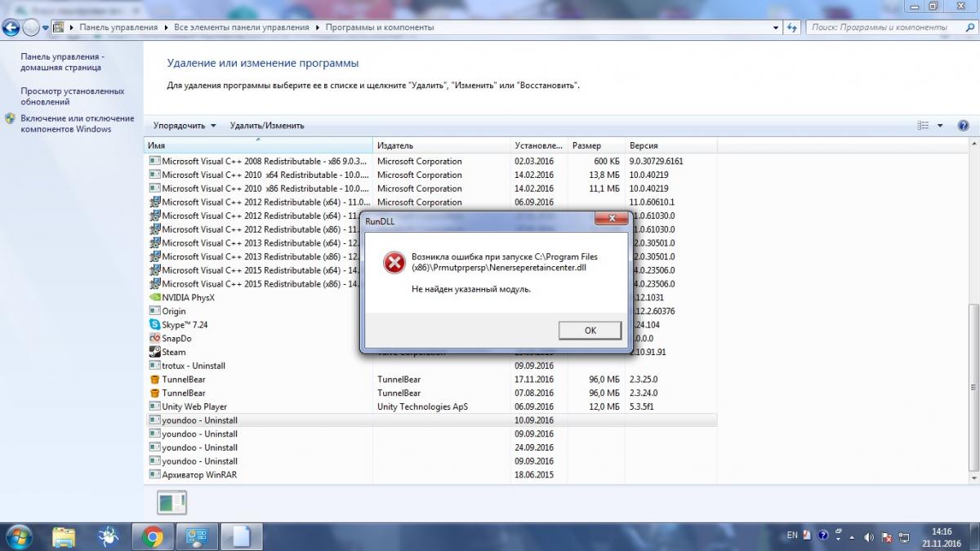980x551 pixels.
Task: Open recent pages dropdown next to navigation arrows
Action: click(46, 28)
